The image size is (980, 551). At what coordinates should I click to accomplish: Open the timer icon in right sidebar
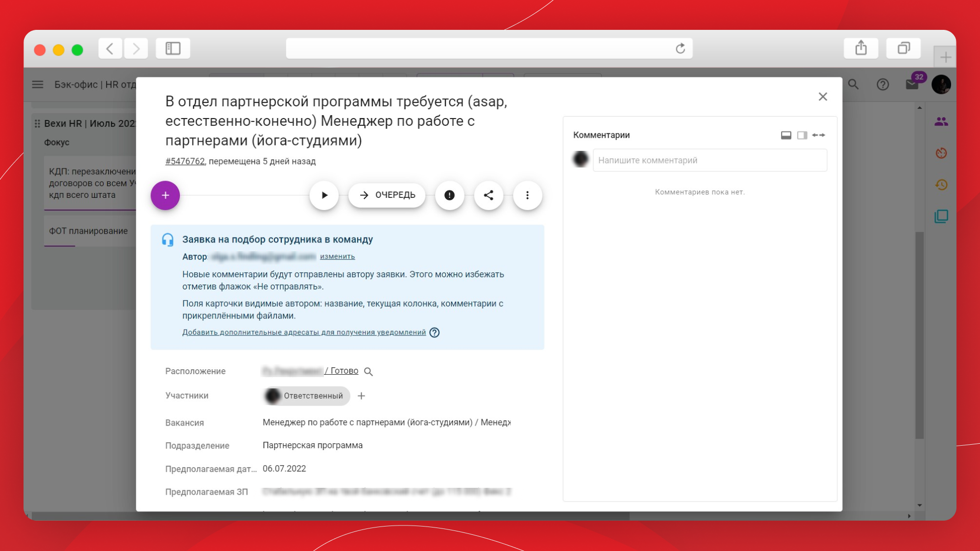[941, 153]
